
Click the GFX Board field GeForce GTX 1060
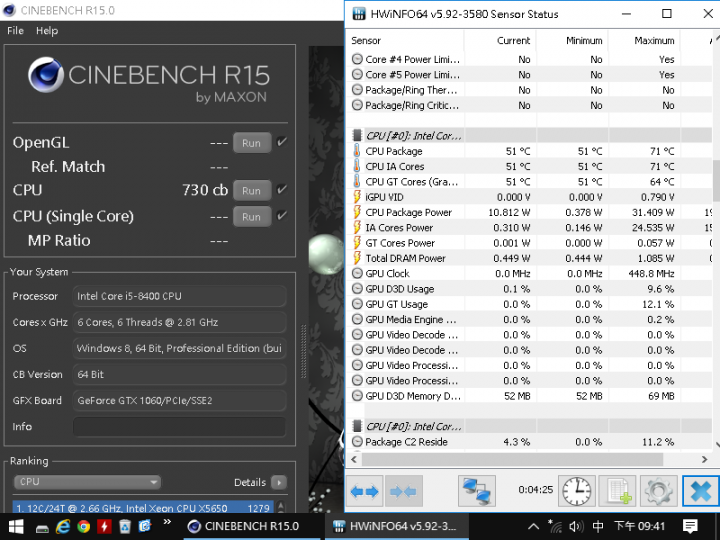(180, 400)
